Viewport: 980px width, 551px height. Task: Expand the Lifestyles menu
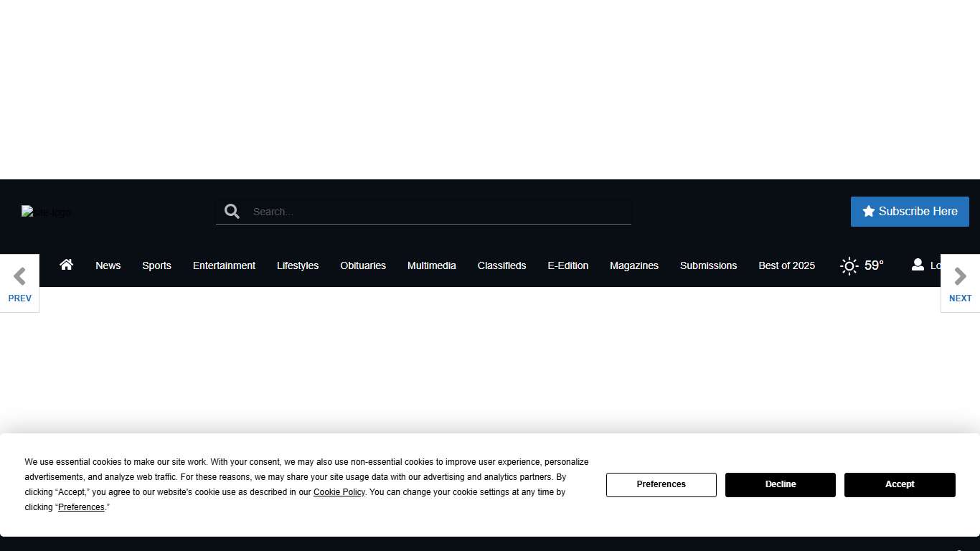[x=298, y=265]
